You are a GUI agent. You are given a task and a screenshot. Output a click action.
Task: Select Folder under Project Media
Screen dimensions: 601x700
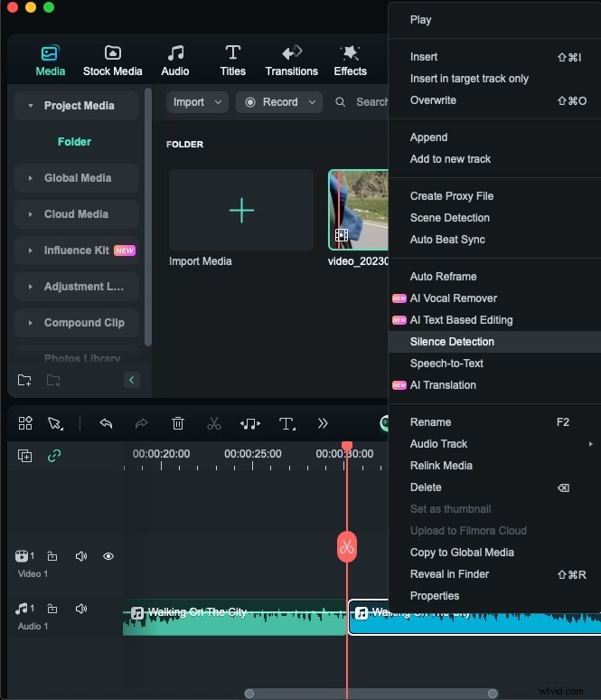click(x=74, y=142)
